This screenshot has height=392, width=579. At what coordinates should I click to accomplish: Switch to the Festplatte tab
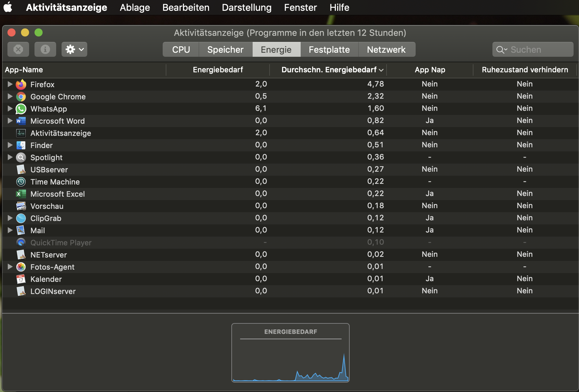(x=329, y=50)
